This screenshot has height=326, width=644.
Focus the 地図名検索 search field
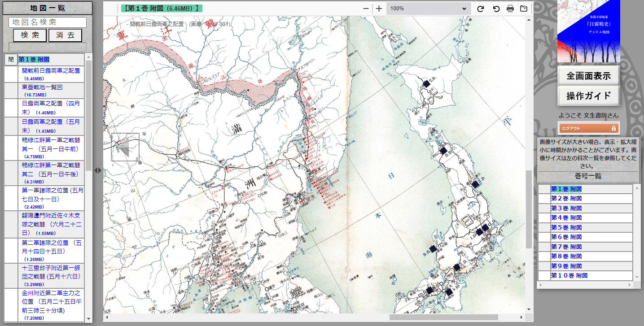coord(48,22)
